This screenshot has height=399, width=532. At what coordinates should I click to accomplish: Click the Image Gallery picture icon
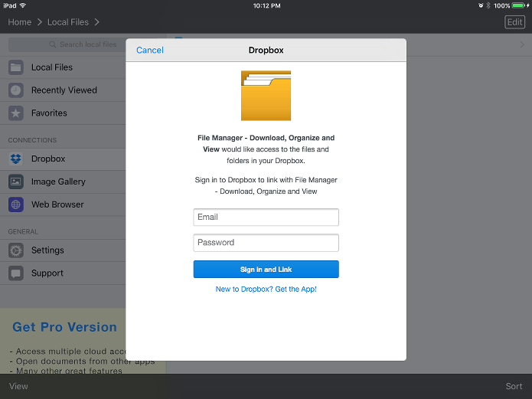coord(15,182)
